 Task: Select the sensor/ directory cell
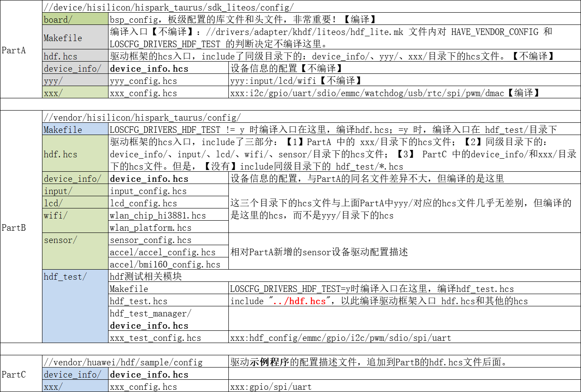pyautogui.click(x=75, y=251)
